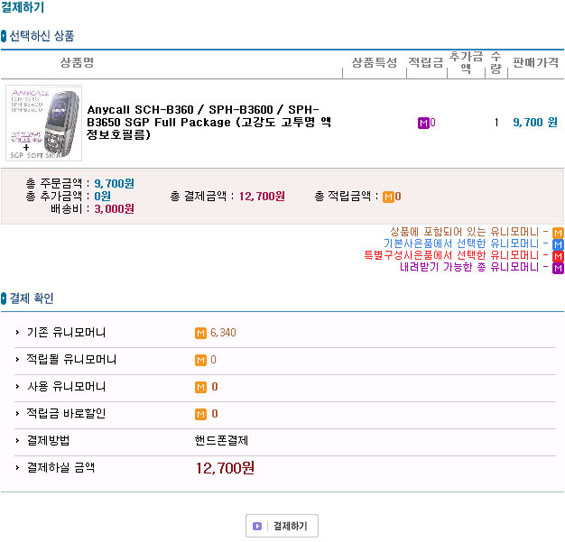Click the Anycall SGP Full Package product name

209,122
